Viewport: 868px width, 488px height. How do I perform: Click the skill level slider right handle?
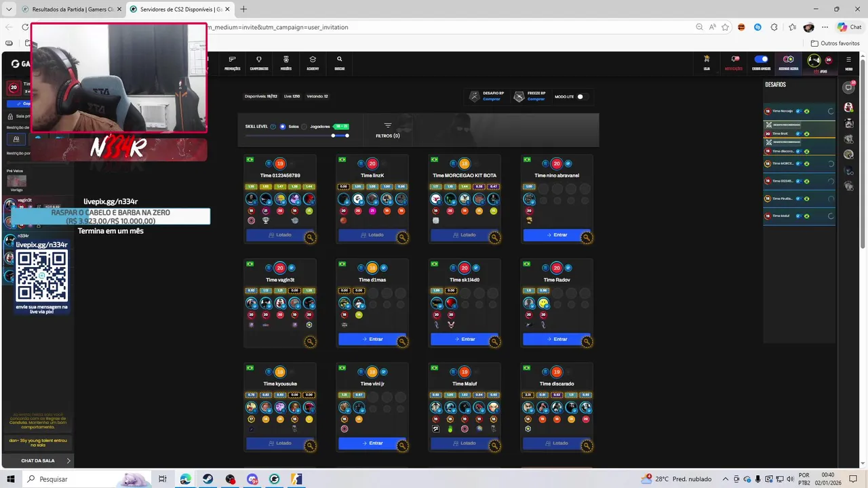[347, 136]
